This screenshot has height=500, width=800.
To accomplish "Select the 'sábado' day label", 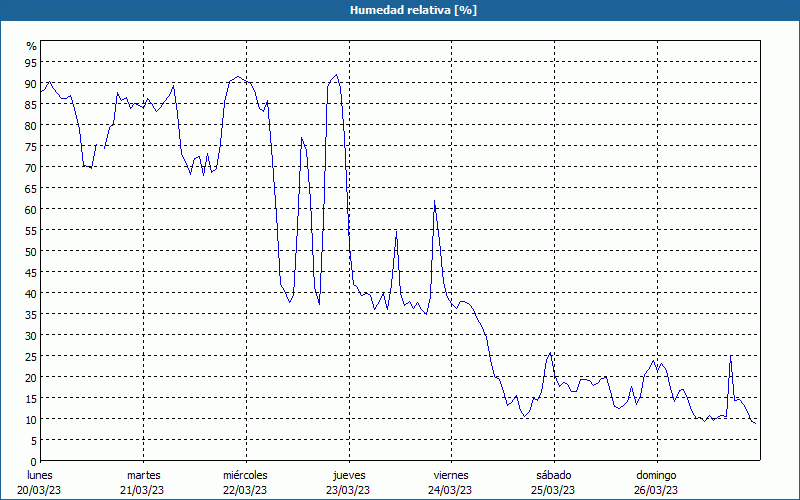I will 554,475.
